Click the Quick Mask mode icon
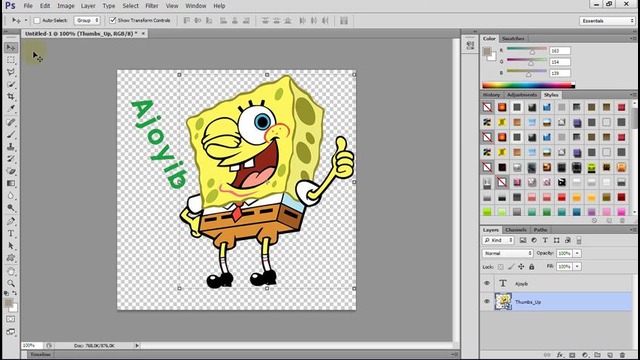Viewport: 640px width, 360px height. pyautogui.click(x=11, y=319)
